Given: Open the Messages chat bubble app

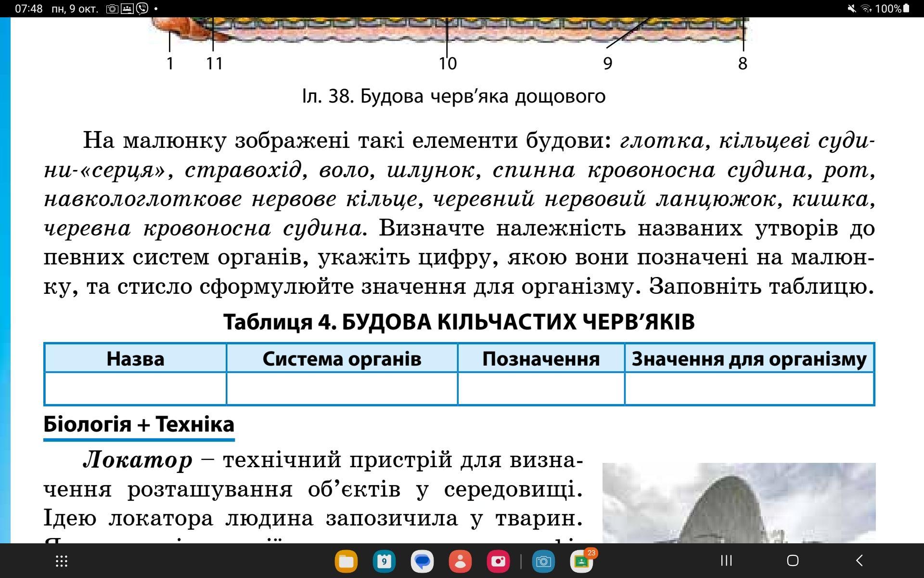Looking at the screenshot, I should [x=422, y=561].
